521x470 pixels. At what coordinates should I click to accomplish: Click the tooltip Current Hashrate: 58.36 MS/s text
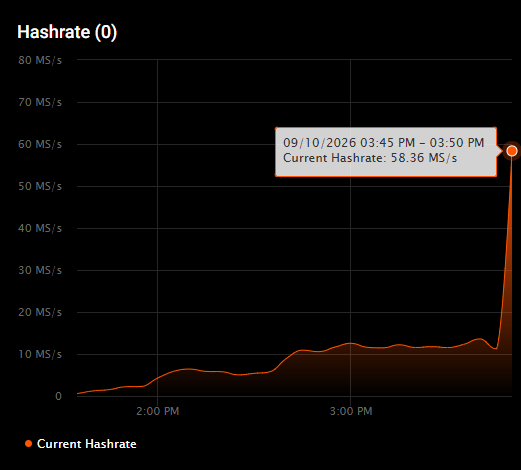pos(370,158)
